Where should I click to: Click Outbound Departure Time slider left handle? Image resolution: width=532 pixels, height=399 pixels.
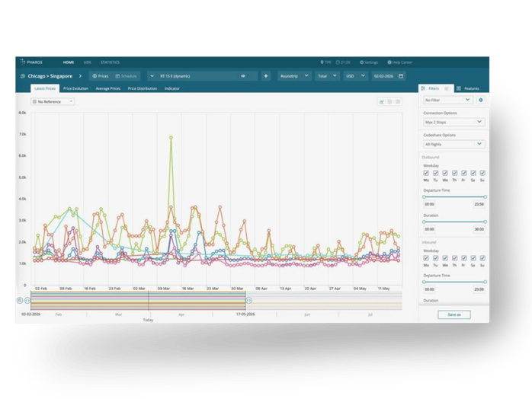pyautogui.click(x=424, y=197)
